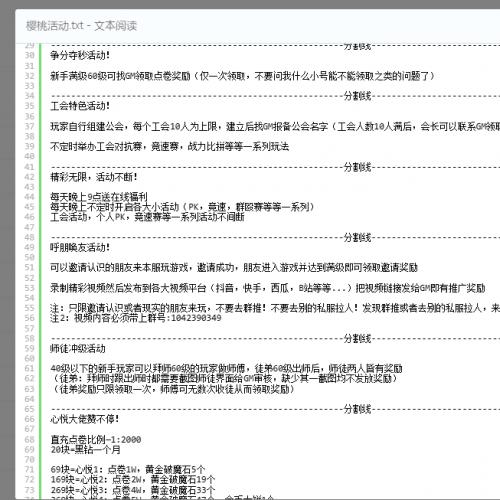
Task: Click the title '樱桃活动.txt - 文本阅读'
Action: point(81,26)
